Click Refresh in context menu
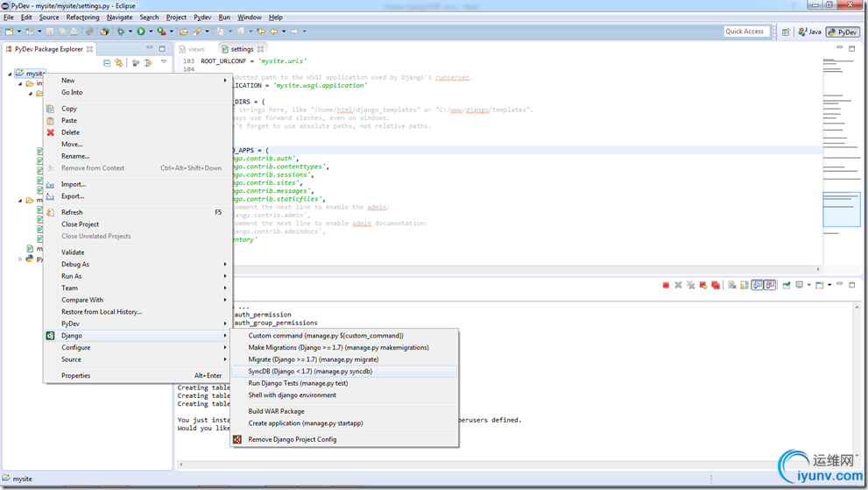868x490 pixels. coord(138,212)
